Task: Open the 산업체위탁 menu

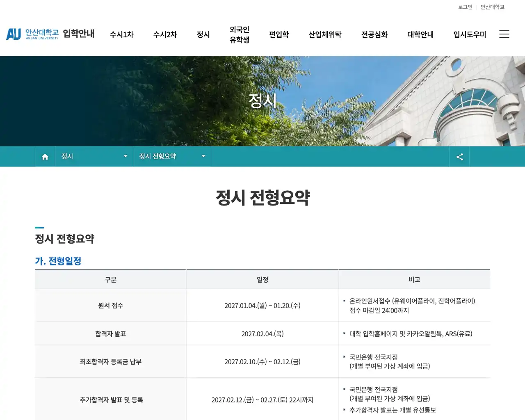Action: pos(325,34)
